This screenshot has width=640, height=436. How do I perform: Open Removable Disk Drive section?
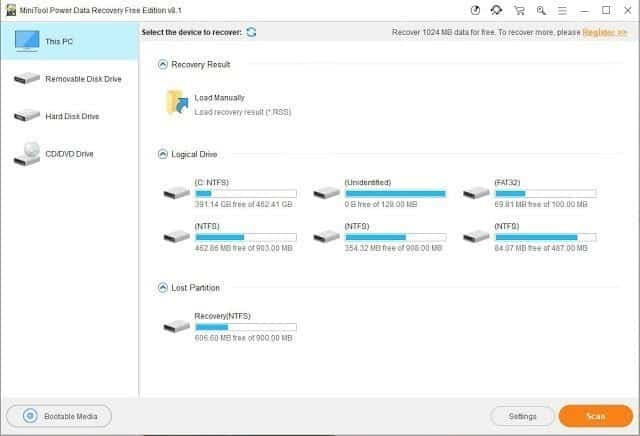point(69,79)
